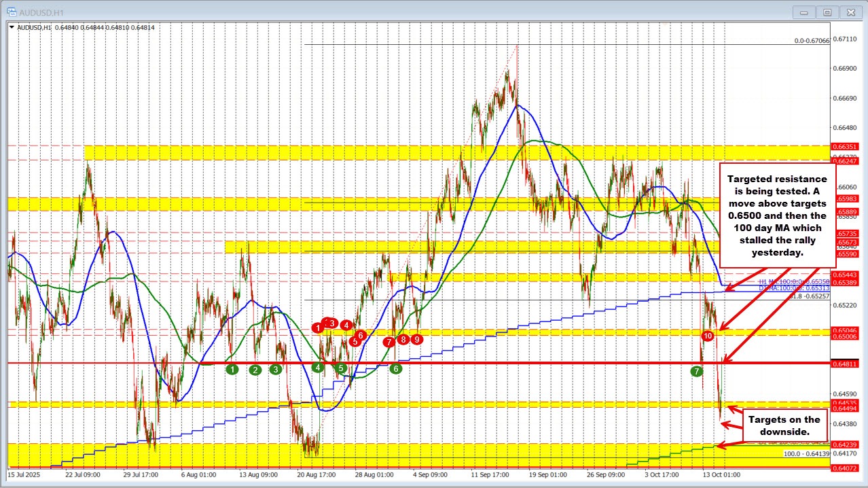Screen dimensions: 868x488
Task: Select the "Targeted resistance is being tested" annotation
Action: pyautogui.click(x=777, y=215)
